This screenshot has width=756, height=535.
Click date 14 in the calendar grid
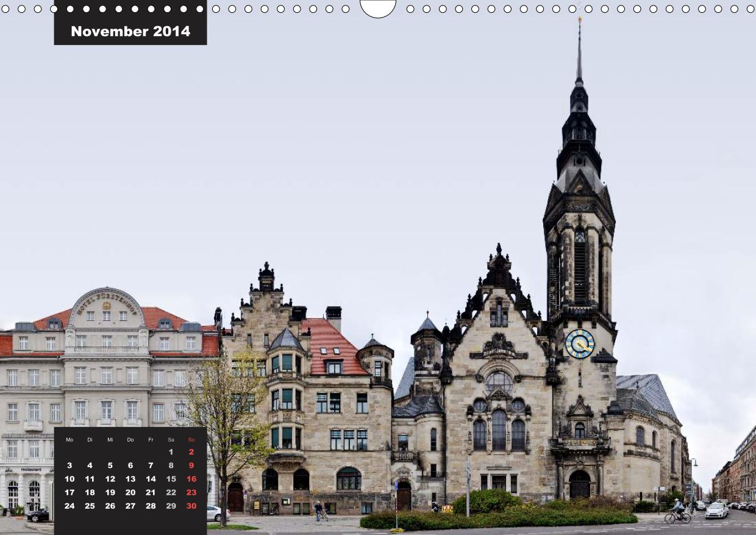tap(151, 479)
